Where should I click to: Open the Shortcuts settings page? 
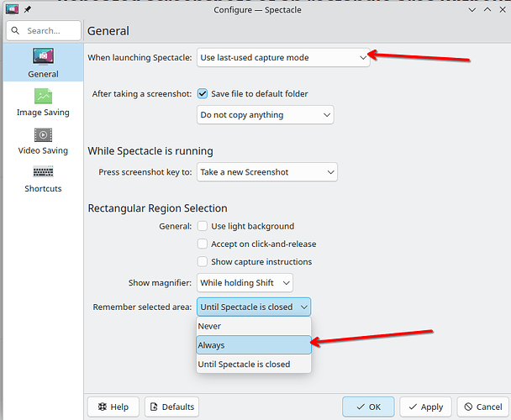(x=43, y=179)
